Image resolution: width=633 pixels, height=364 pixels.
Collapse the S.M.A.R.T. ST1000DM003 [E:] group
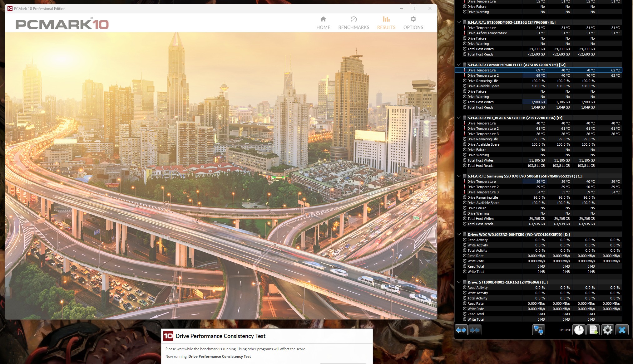[458, 22]
